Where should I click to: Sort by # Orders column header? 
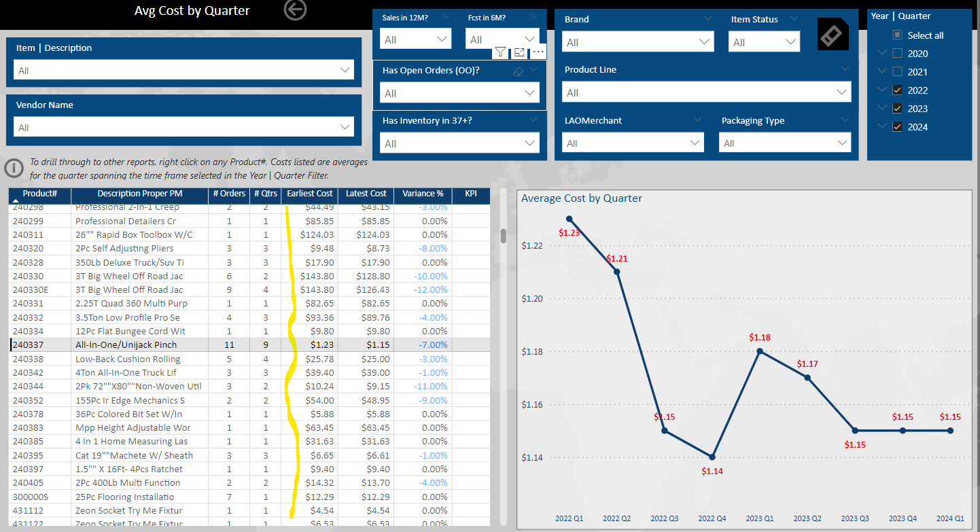tap(229, 194)
